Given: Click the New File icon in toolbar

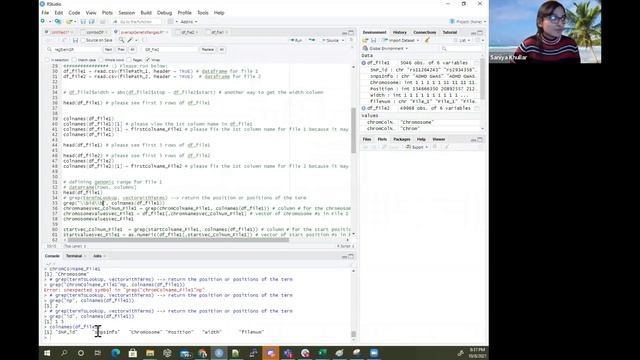Looking at the screenshot, I should [43, 21].
